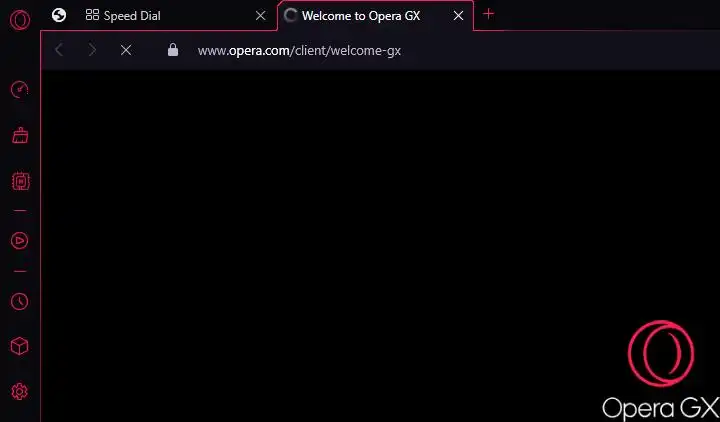Close the Welcome to Opera GX tab
720x422 pixels.
pos(458,16)
